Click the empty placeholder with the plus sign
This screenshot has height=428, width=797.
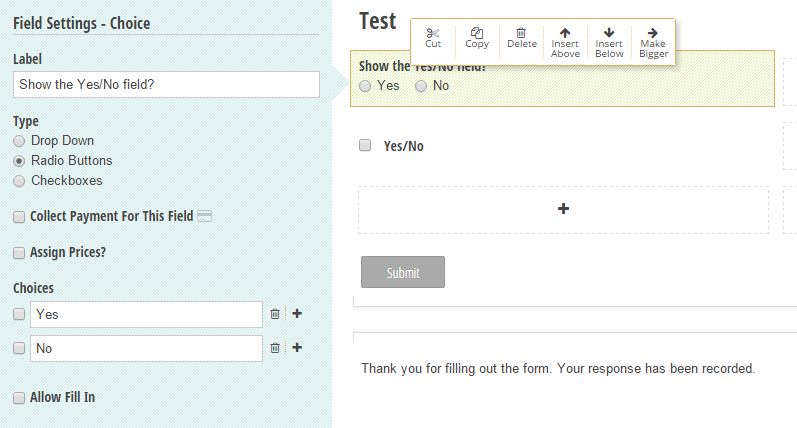563,209
